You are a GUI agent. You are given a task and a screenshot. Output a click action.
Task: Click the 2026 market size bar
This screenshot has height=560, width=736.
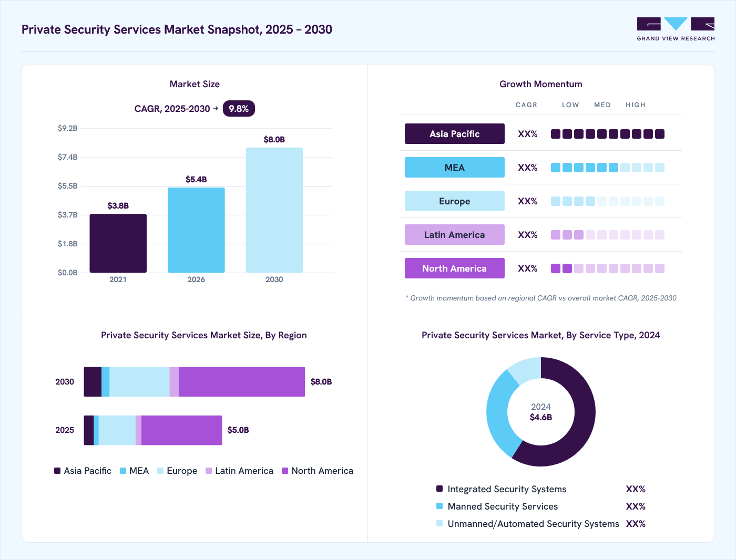[x=196, y=230]
